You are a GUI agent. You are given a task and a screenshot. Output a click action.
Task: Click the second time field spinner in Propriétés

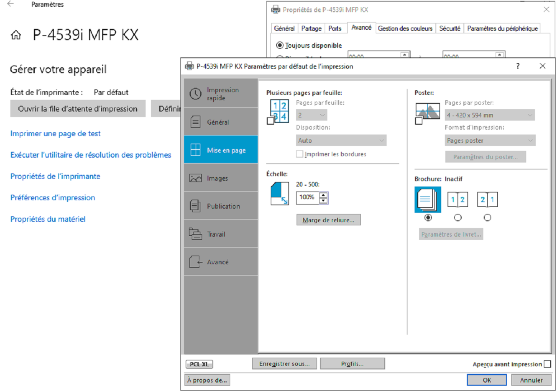[x=500, y=55]
